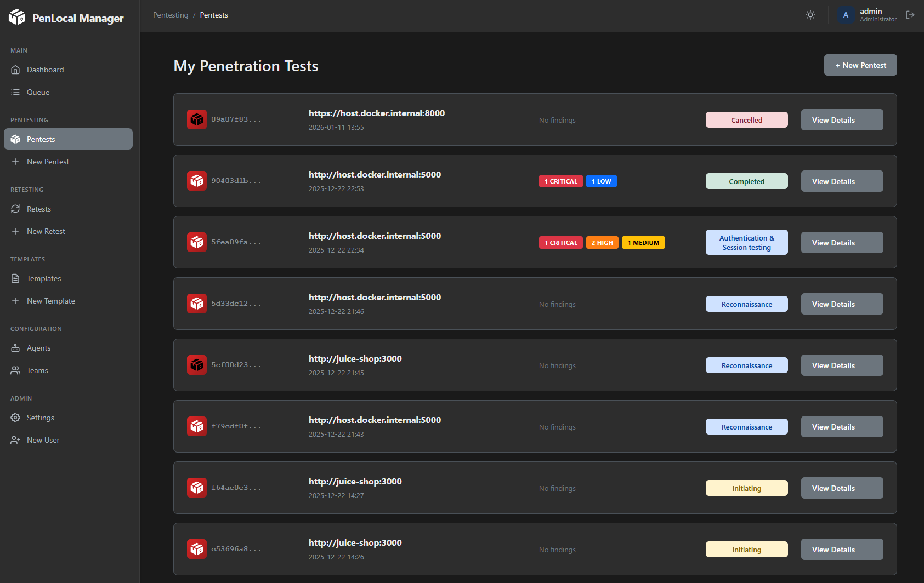
Task: Create a test with the New Pentest button
Action: tap(860, 65)
